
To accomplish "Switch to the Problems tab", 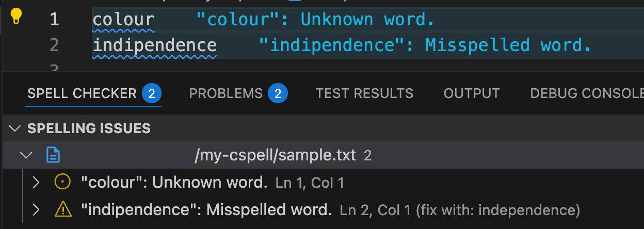I will tap(226, 93).
